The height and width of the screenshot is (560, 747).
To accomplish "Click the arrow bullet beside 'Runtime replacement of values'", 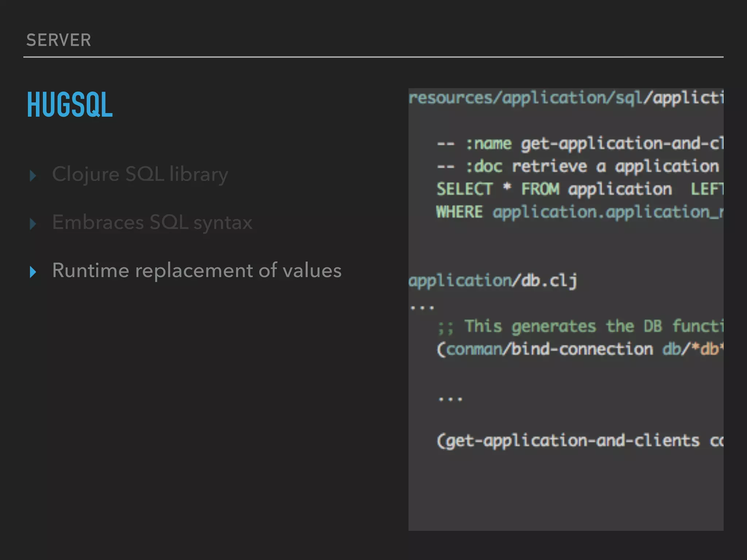I will [33, 272].
